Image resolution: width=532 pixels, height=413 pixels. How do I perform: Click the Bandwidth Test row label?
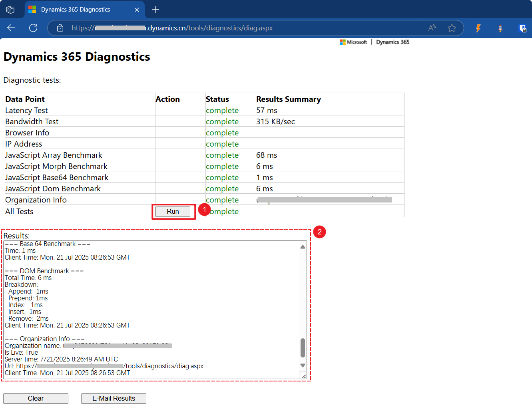click(32, 121)
